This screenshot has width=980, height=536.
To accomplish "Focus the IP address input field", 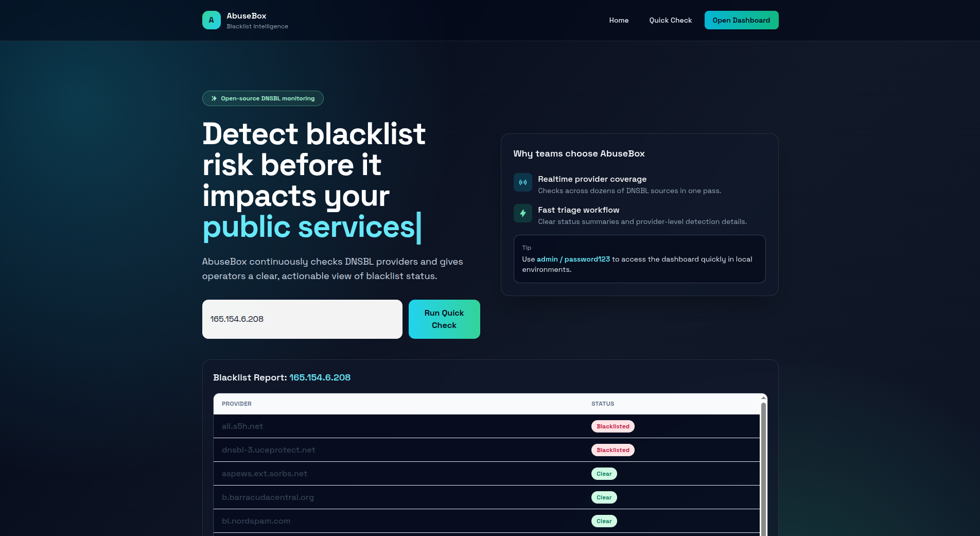I will [302, 319].
